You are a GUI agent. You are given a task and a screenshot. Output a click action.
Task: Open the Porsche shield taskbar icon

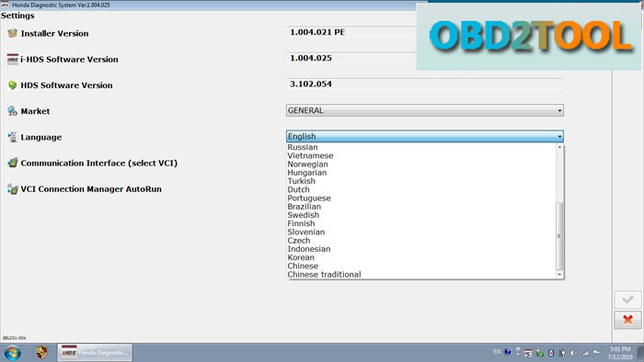41,353
